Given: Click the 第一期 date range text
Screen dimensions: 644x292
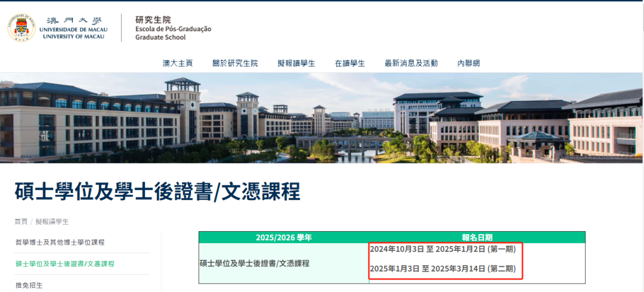Looking at the screenshot, I should tap(442, 249).
